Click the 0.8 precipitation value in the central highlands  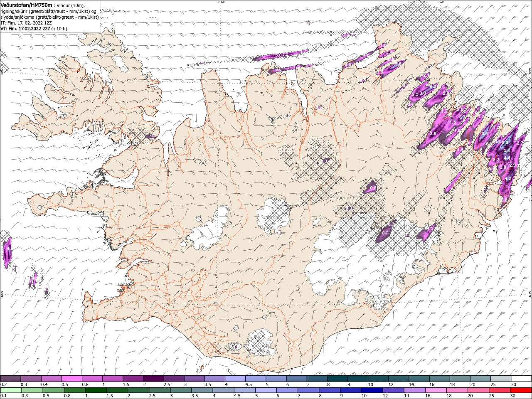tap(373, 188)
